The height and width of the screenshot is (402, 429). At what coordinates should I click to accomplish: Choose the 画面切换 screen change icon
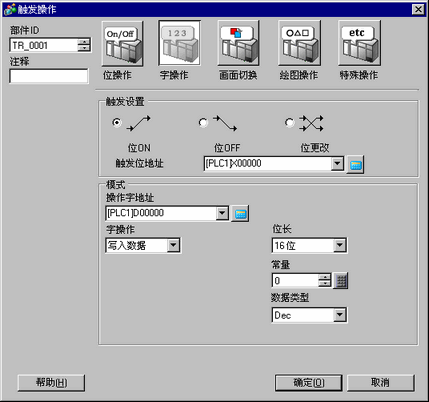(x=238, y=43)
